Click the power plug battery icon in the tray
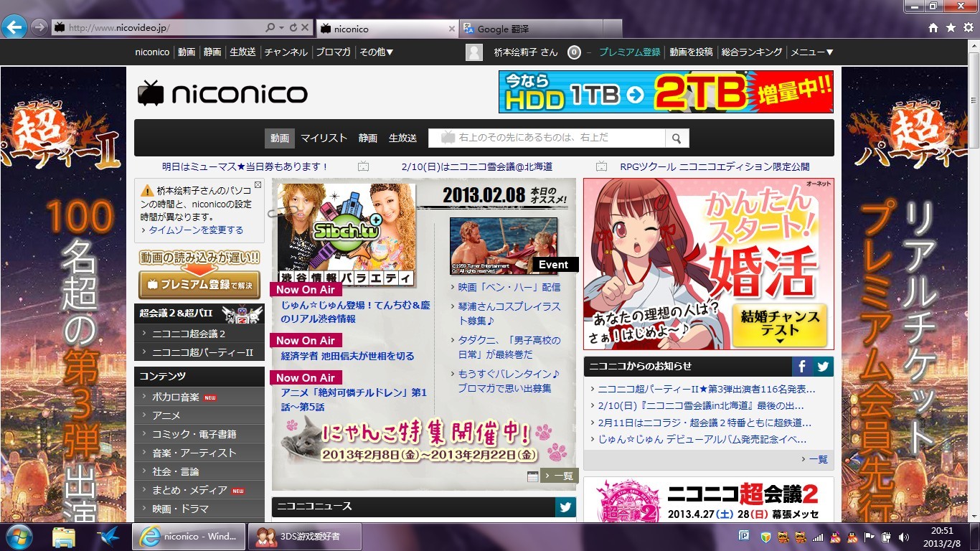Screen dimensions: 980x551 point(887,537)
